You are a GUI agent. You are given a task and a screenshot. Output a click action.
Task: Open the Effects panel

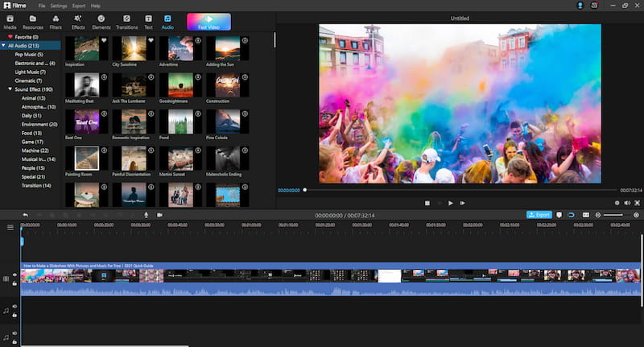point(78,21)
